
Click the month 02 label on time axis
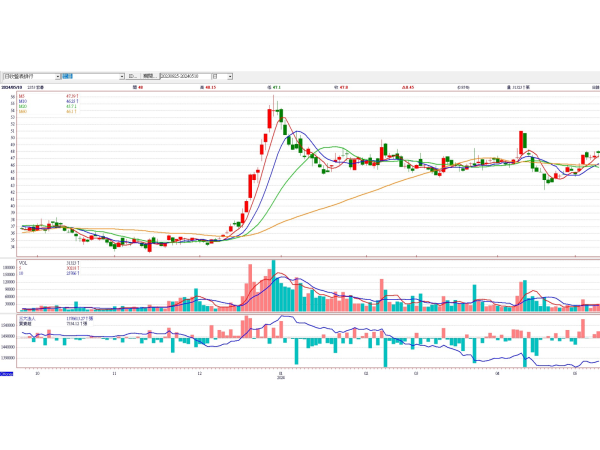[366, 373]
